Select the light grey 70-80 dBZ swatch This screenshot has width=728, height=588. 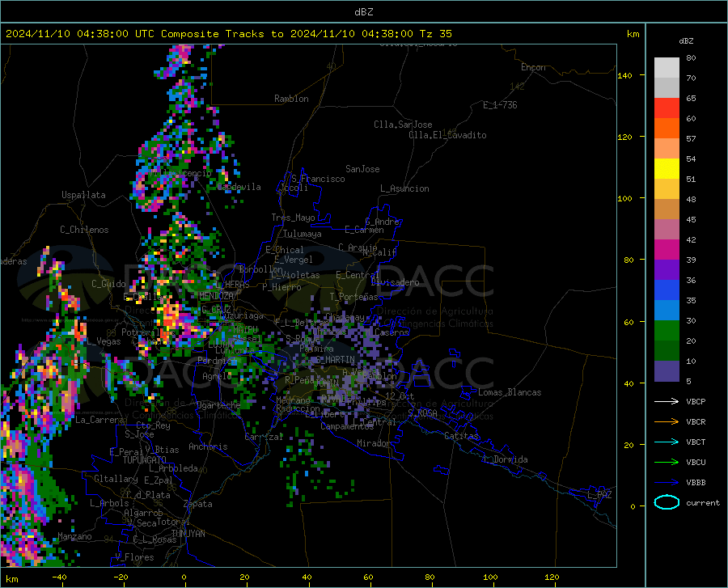coord(667,68)
